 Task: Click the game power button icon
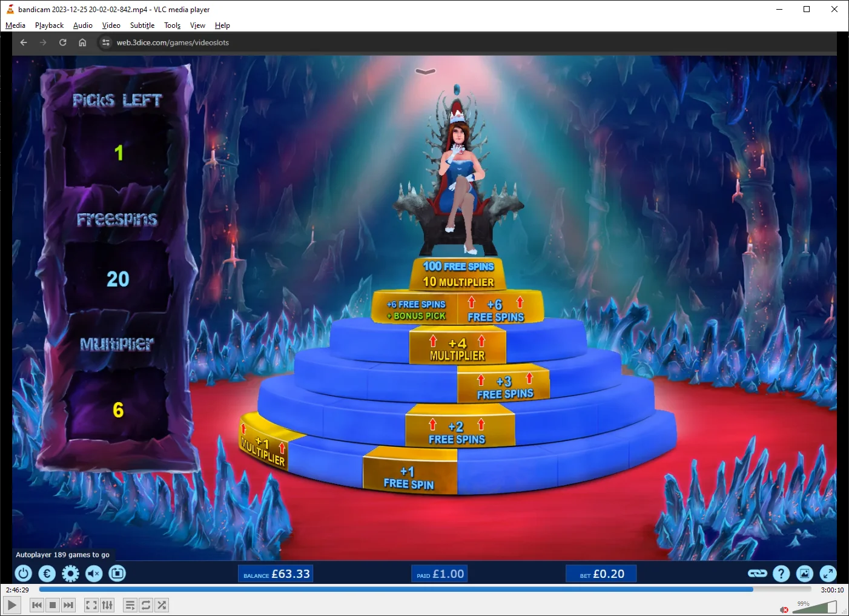23,573
